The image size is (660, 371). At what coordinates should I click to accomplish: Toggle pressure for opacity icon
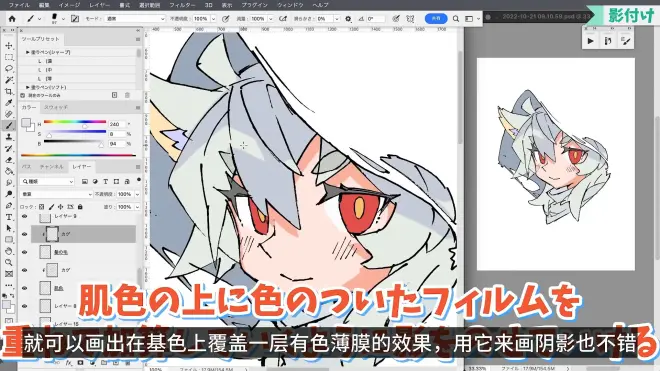(226, 19)
